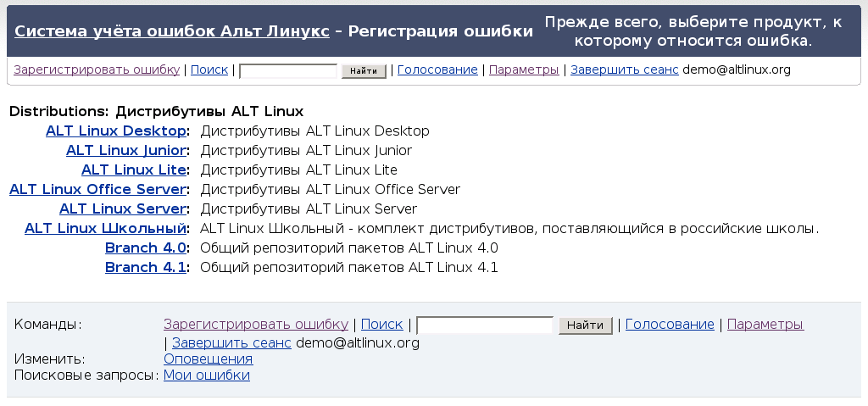The height and width of the screenshot is (406, 868).
Task: Open the ALT Linux Школьный product link
Action: [x=105, y=229]
